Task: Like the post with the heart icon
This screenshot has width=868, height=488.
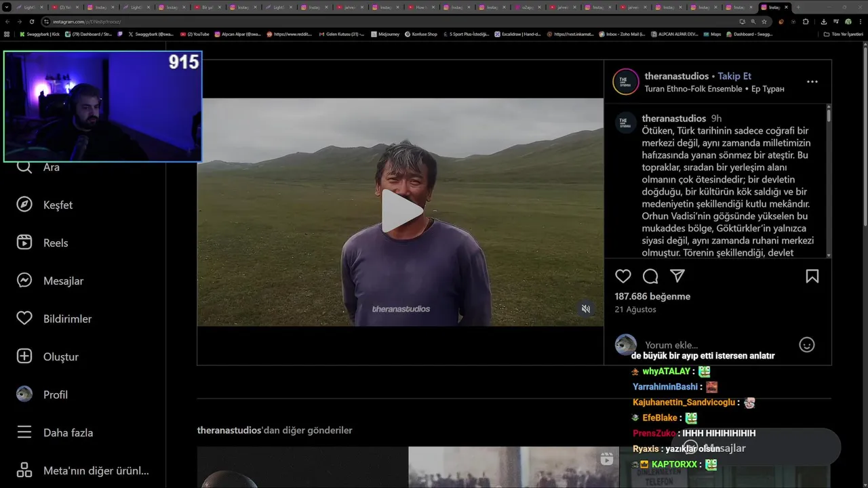Action: 623,276
